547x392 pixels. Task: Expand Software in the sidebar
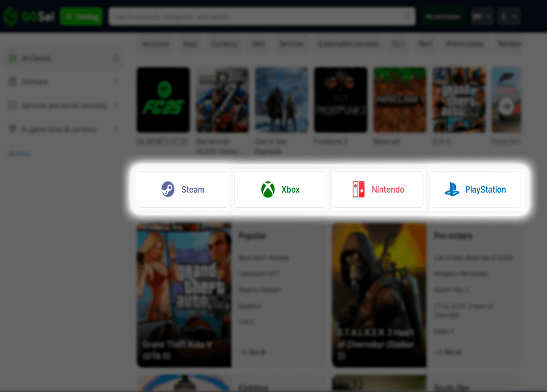(63, 82)
